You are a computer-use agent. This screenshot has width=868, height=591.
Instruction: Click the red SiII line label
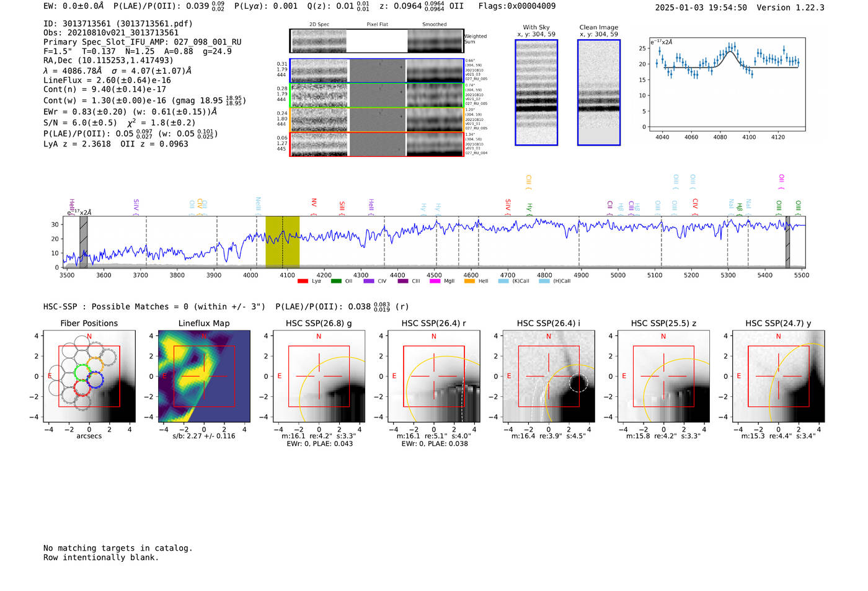[x=342, y=208]
